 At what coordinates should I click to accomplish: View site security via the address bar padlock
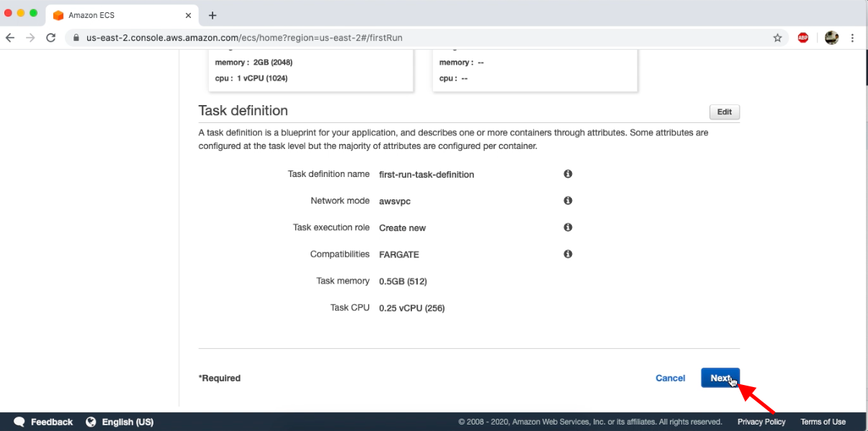[x=75, y=37]
